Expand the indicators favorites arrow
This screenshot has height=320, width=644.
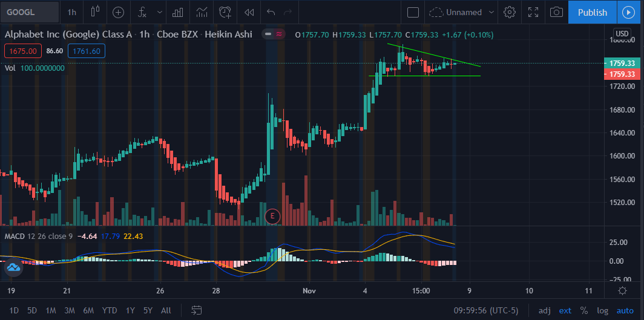159,12
